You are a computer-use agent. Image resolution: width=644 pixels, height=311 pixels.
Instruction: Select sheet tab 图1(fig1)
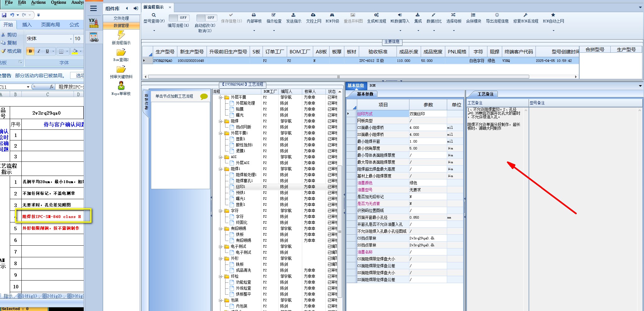coord(27,296)
